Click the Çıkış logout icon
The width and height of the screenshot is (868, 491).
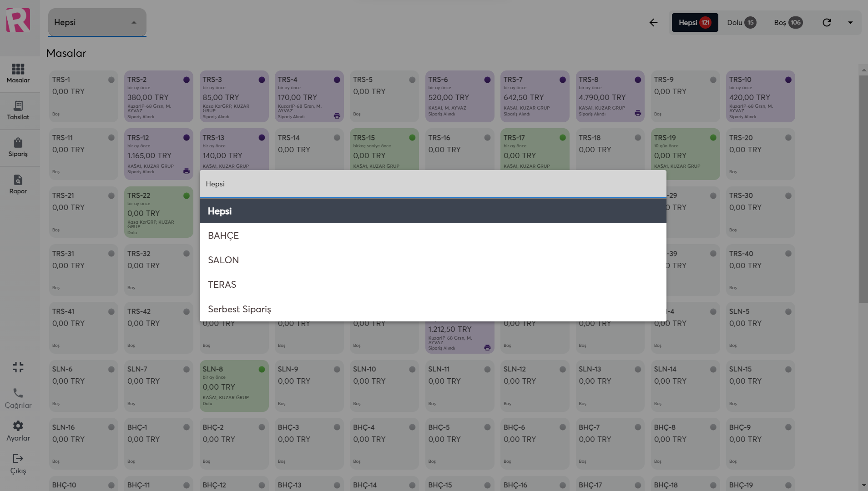(x=18, y=459)
